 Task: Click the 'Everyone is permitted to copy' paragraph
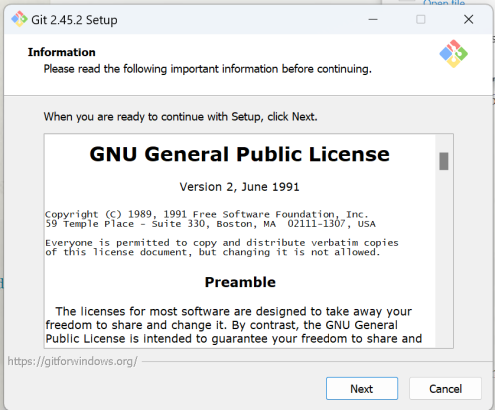[222, 247]
